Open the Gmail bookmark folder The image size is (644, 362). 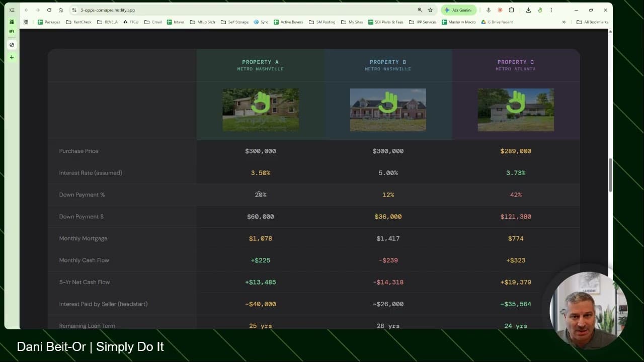tap(153, 22)
